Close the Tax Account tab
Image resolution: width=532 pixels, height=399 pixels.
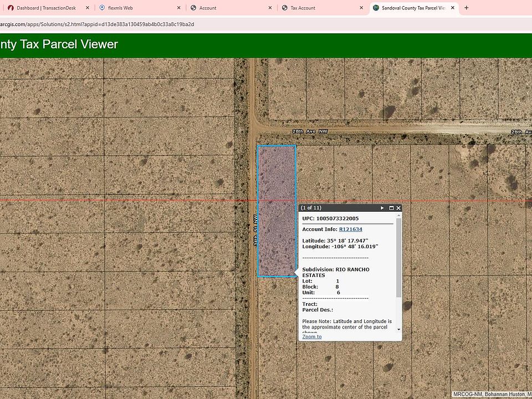[361, 8]
